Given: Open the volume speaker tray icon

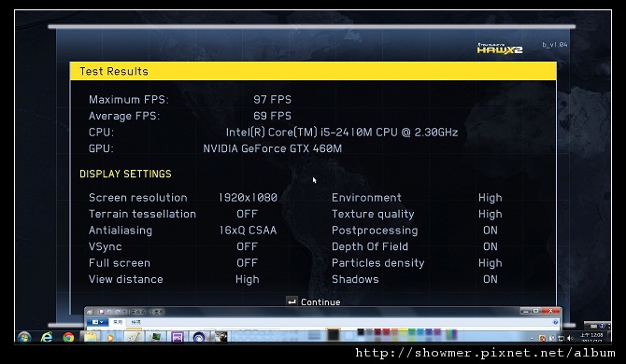Looking at the screenshot, I should pos(570,338).
